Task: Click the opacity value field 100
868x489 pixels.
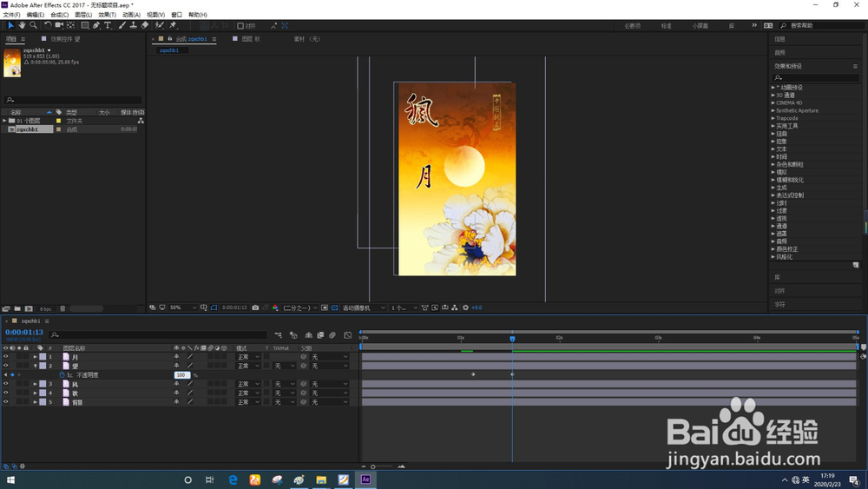Action: [x=181, y=375]
